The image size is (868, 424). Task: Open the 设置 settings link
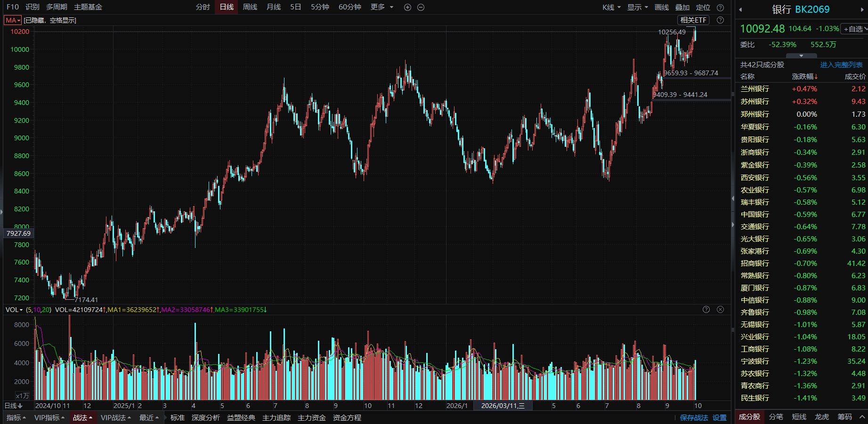pos(720,417)
